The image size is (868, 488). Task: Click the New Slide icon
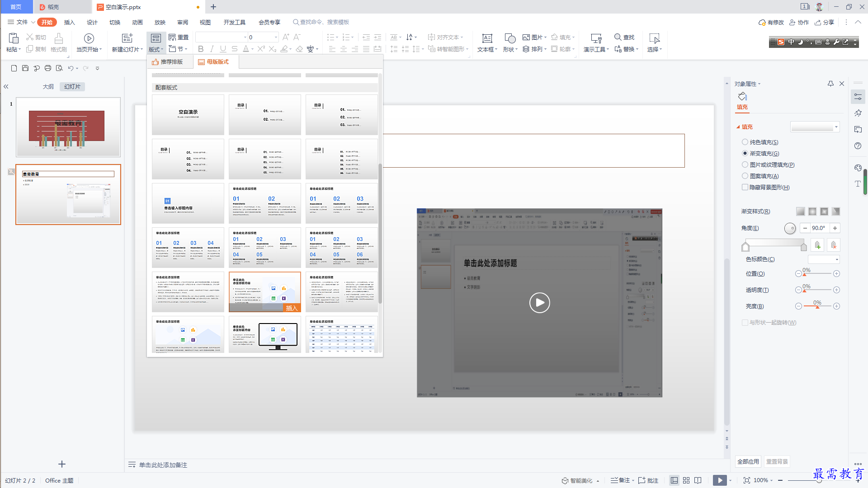[x=127, y=38]
